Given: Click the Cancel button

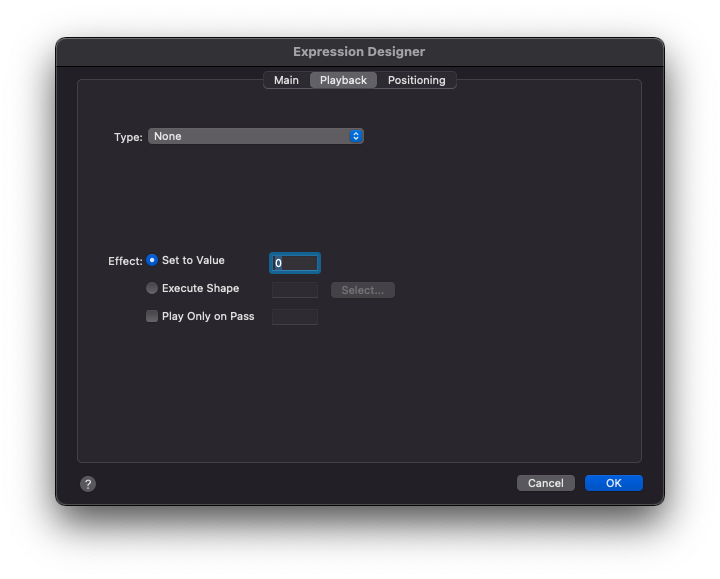Looking at the screenshot, I should pyautogui.click(x=545, y=483).
